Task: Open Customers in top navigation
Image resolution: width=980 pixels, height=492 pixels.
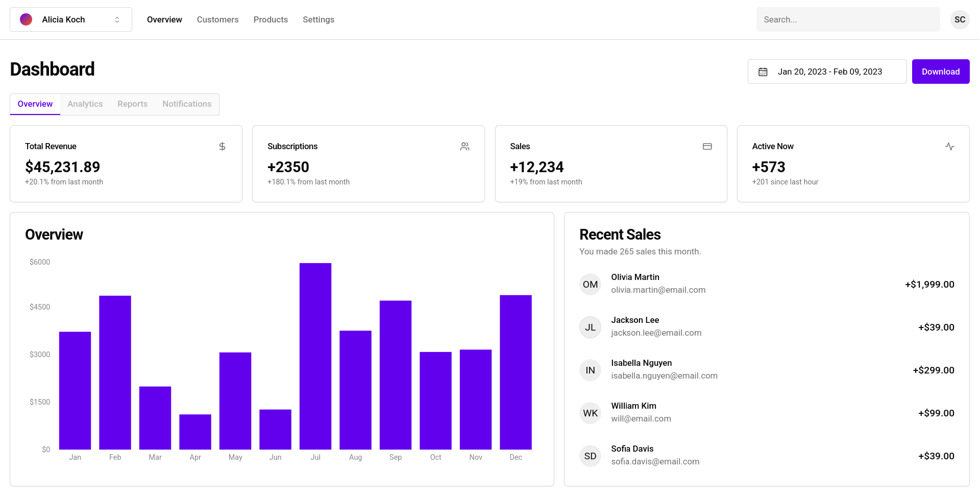Action: click(x=217, y=19)
